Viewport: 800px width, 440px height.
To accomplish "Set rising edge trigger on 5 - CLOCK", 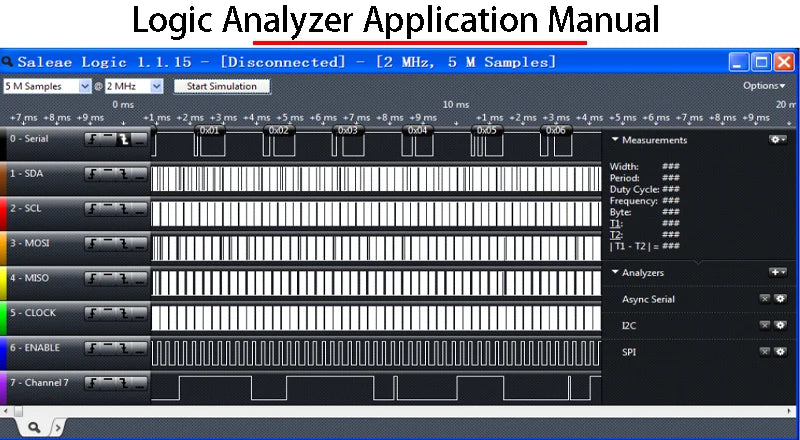I will click(92, 313).
